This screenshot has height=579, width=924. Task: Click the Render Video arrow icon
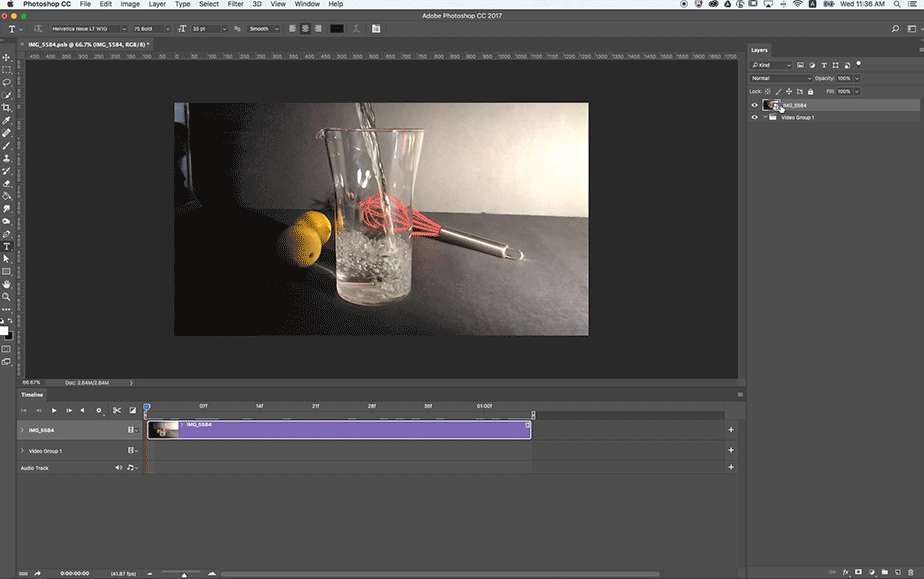pos(38,573)
